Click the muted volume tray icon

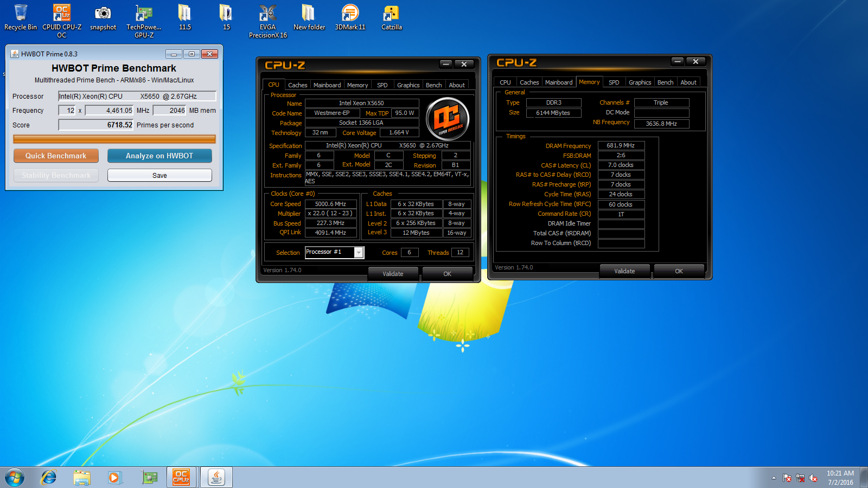coord(813,478)
